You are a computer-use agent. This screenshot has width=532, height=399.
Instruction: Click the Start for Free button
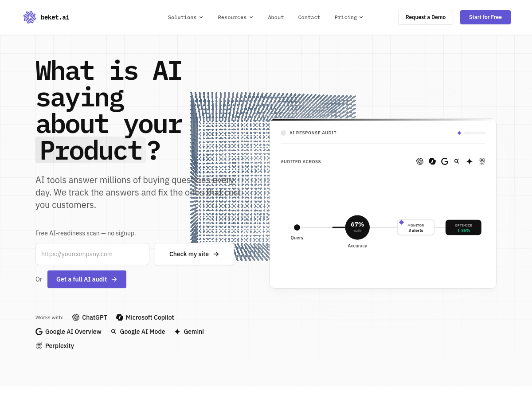tap(485, 17)
